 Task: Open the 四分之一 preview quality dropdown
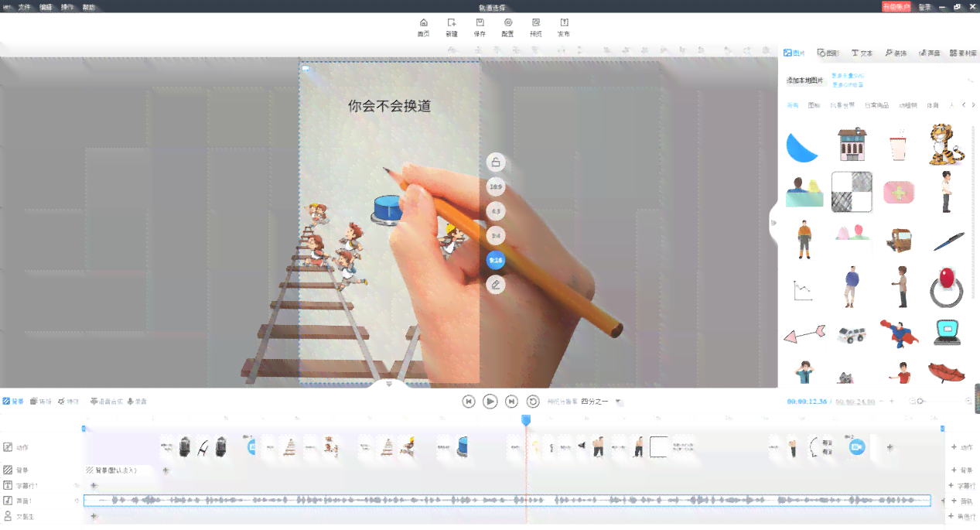(601, 402)
